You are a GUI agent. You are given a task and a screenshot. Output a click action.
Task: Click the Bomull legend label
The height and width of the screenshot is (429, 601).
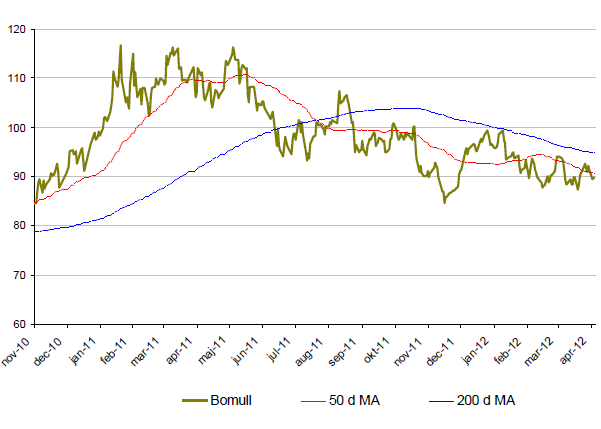(231, 401)
